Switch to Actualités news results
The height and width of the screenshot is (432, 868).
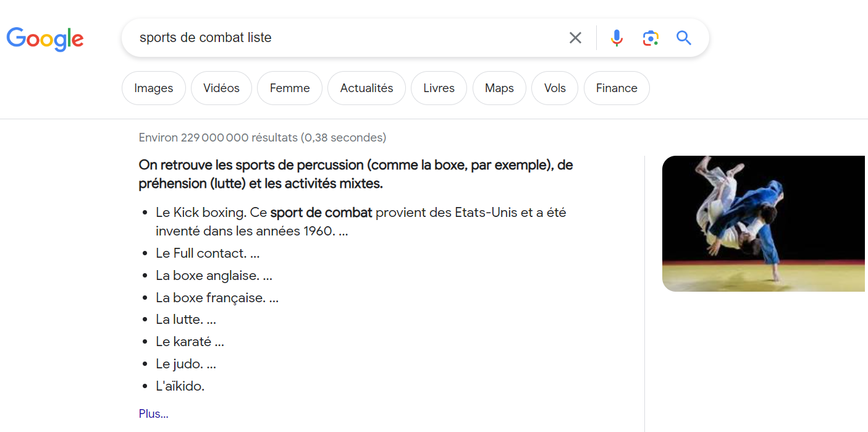click(x=366, y=88)
